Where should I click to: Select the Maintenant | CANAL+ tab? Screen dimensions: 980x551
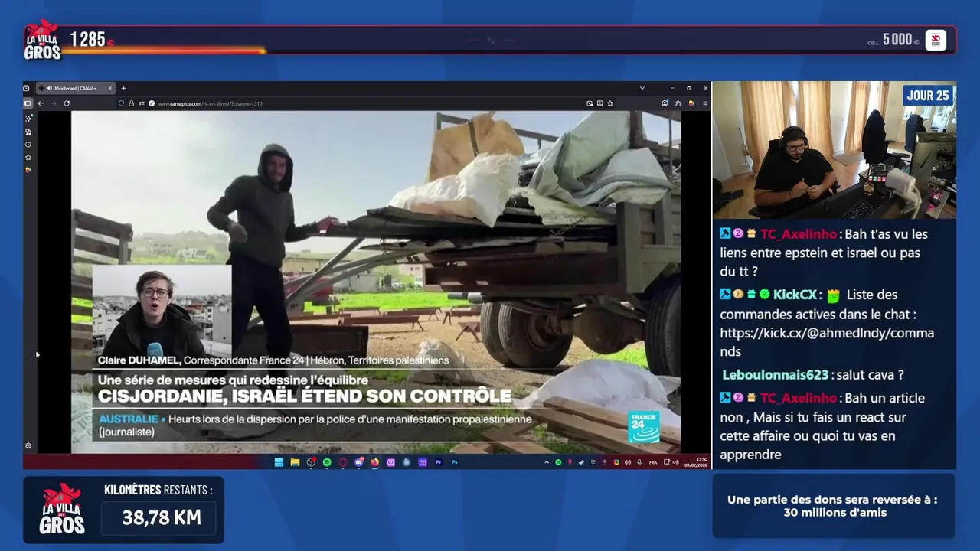(x=75, y=88)
